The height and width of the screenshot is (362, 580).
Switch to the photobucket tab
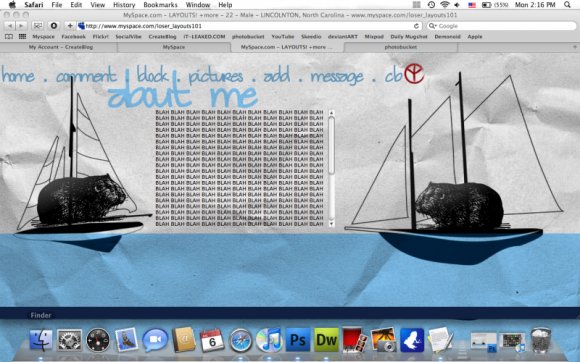point(401,47)
